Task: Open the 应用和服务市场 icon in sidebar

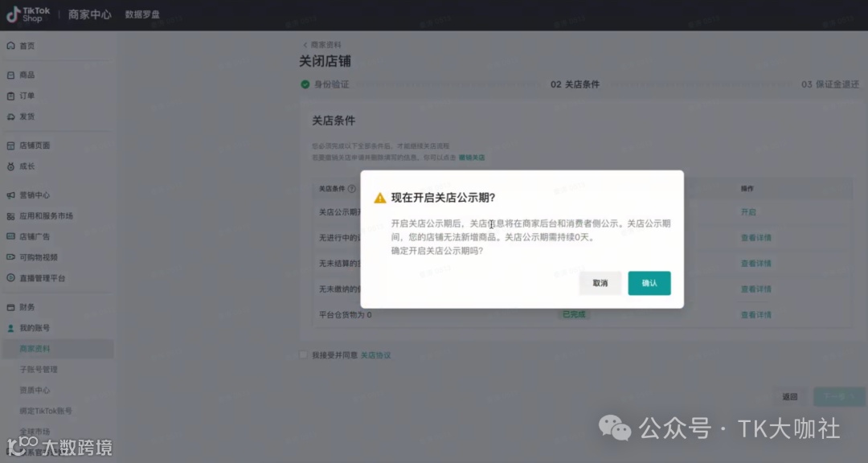Action: pos(10,216)
